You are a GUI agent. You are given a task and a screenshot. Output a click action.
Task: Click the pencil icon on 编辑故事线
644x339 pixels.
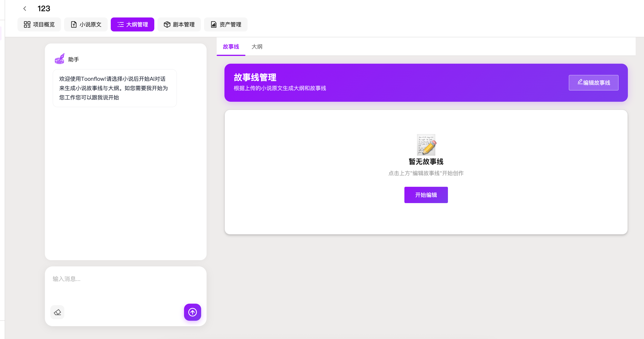click(x=580, y=82)
